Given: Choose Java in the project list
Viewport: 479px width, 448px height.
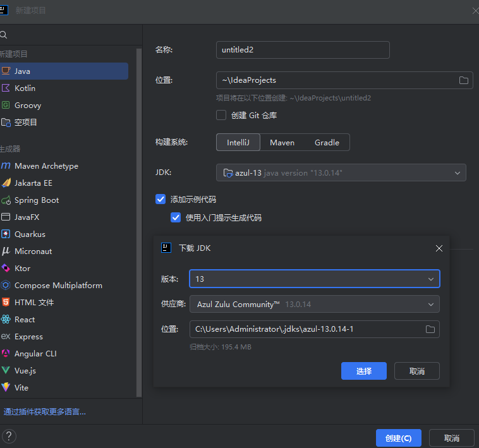Looking at the screenshot, I should tap(64, 71).
